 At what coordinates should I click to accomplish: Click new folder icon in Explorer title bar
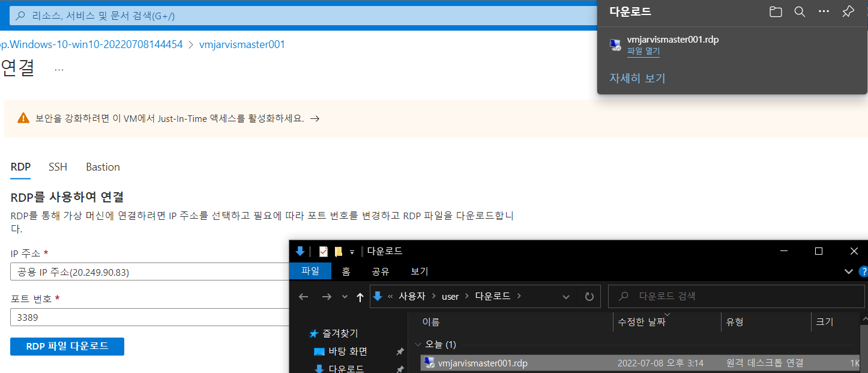[339, 252]
